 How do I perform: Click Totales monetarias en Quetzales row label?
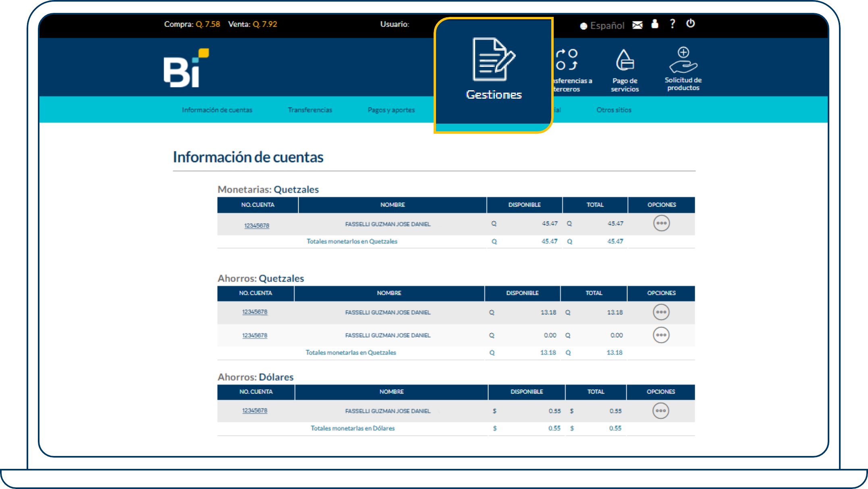coord(351,352)
